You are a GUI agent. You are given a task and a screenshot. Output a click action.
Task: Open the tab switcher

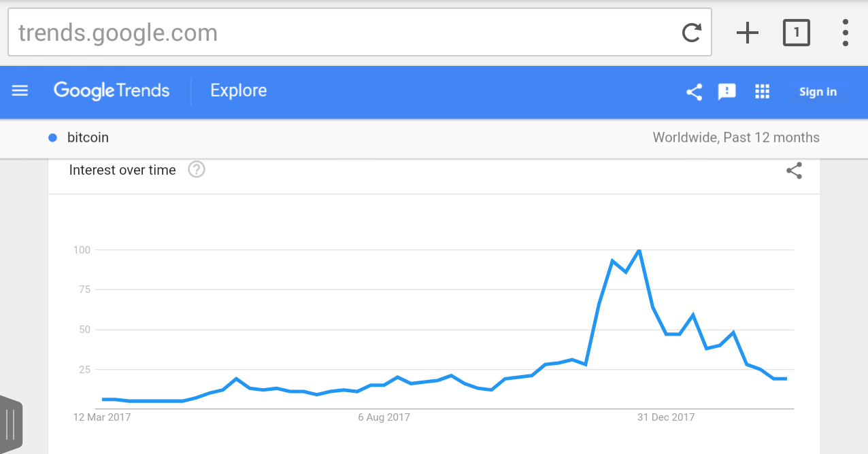click(796, 33)
